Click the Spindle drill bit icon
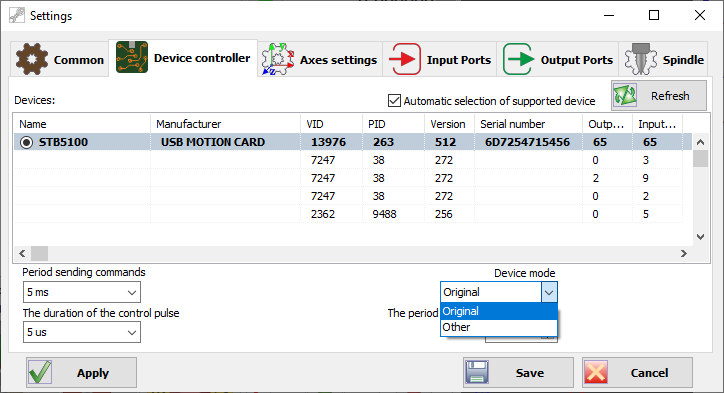The width and height of the screenshot is (724, 393). coord(640,59)
